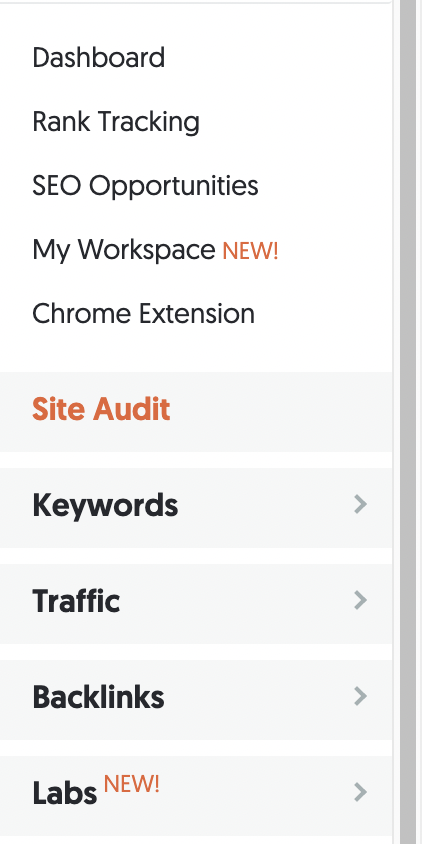422x844 pixels.
Task: Go to Rank Tracking
Action: point(116,122)
